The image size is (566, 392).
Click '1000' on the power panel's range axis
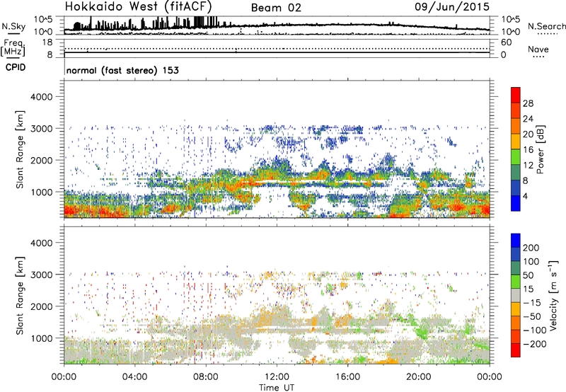pos(41,192)
